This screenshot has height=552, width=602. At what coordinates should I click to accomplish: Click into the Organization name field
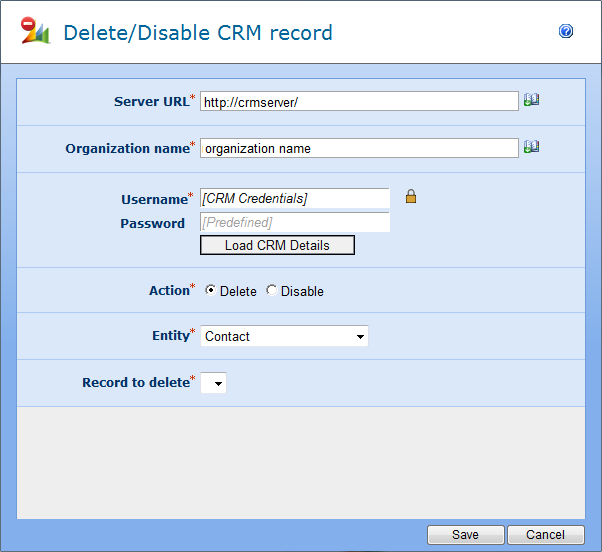tap(359, 148)
